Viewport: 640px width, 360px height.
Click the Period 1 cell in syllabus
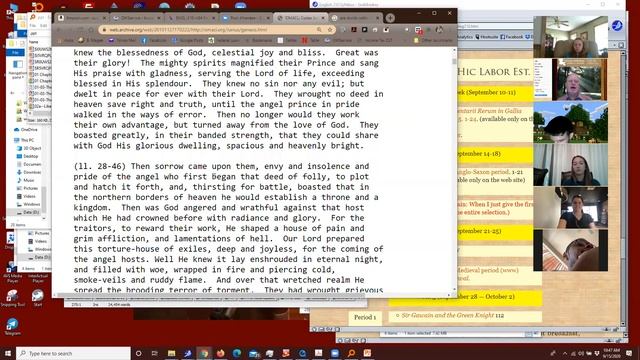tap(365, 317)
